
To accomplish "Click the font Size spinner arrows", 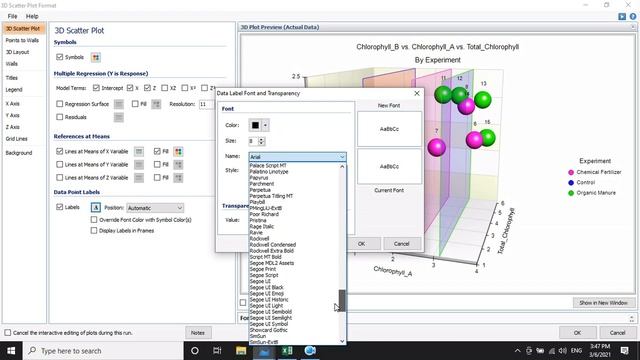I will 262,141.
